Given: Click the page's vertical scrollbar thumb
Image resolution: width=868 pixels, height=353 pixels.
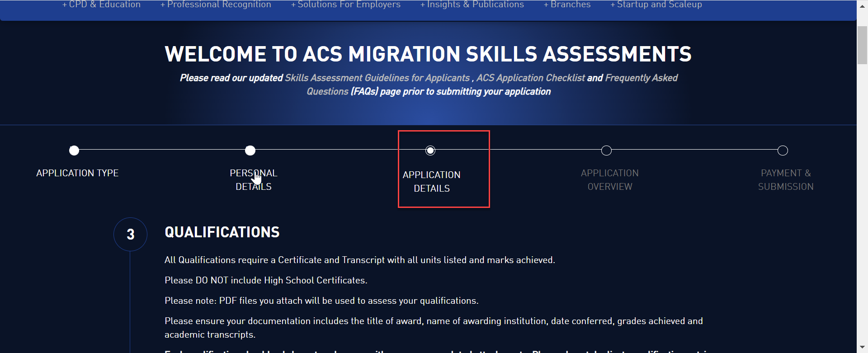Looking at the screenshot, I should click(x=862, y=45).
